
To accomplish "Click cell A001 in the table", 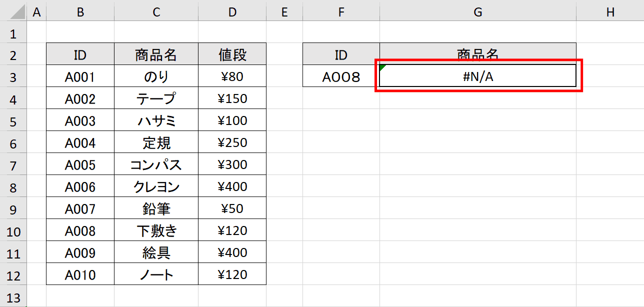I will [x=80, y=76].
